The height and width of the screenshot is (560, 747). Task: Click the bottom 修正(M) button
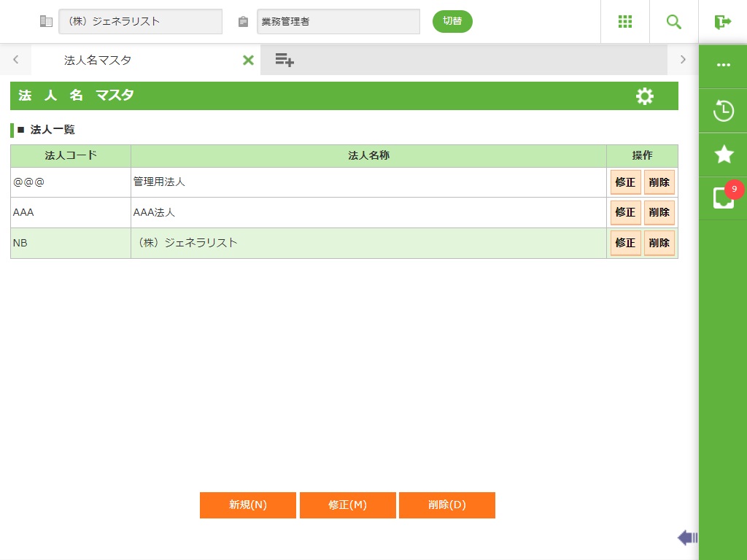(x=348, y=505)
